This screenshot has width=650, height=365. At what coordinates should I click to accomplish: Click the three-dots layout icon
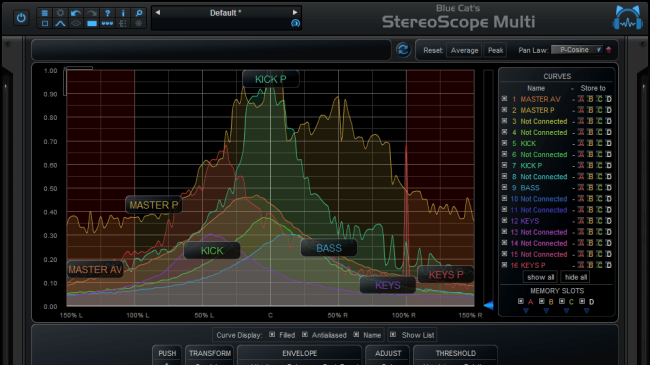(107, 24)
